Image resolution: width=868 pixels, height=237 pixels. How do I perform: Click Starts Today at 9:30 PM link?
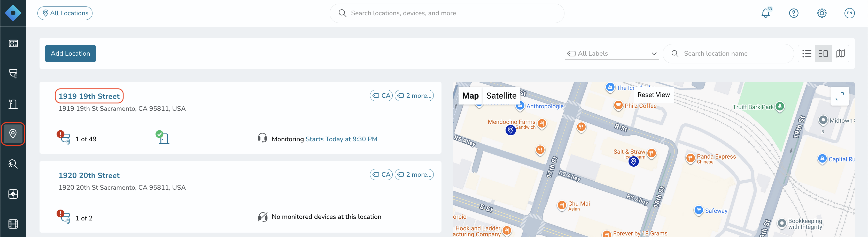tap(341, 139)
